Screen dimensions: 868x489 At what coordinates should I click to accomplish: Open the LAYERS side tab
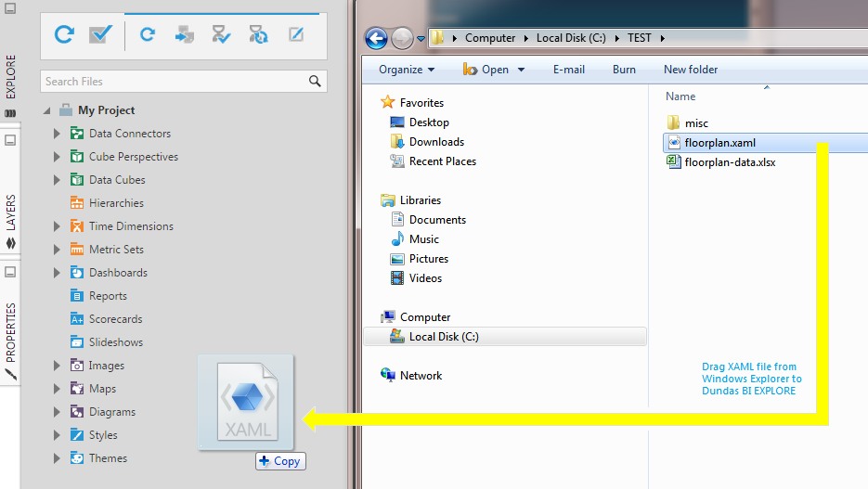click(10, 212)
